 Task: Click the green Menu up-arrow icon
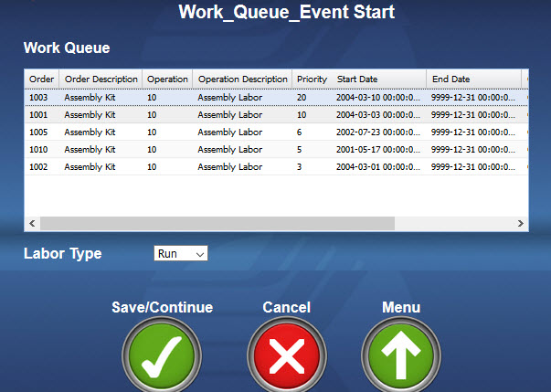(x=401, y=356)
